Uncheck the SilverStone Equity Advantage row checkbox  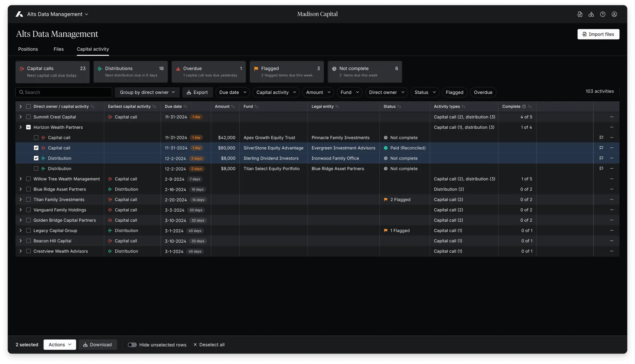coord(36,148)
